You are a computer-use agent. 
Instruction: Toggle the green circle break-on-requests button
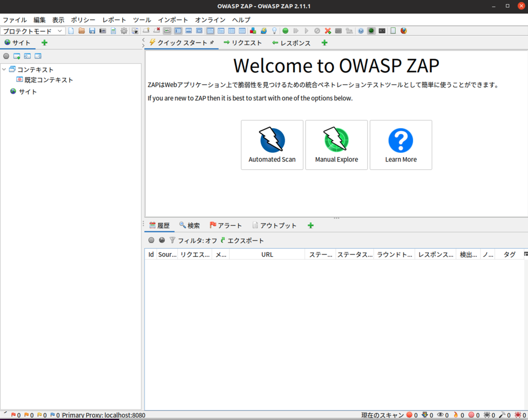point(286,31)
